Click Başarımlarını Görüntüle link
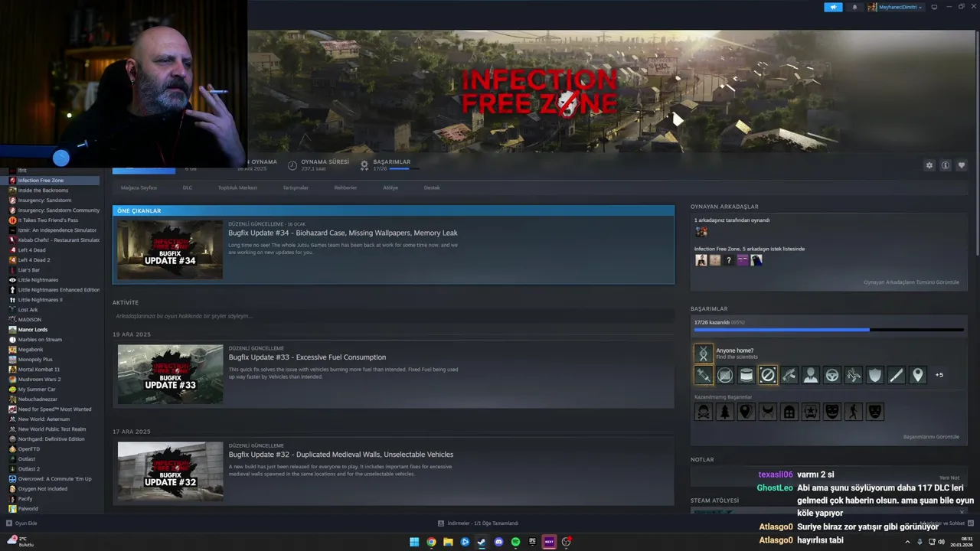The image size is (980, 551). [931, 437]
